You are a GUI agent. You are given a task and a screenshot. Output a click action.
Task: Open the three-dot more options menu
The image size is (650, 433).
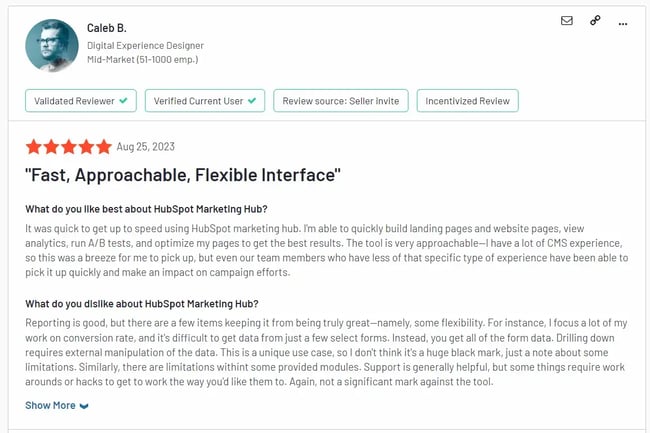point(623,20)
